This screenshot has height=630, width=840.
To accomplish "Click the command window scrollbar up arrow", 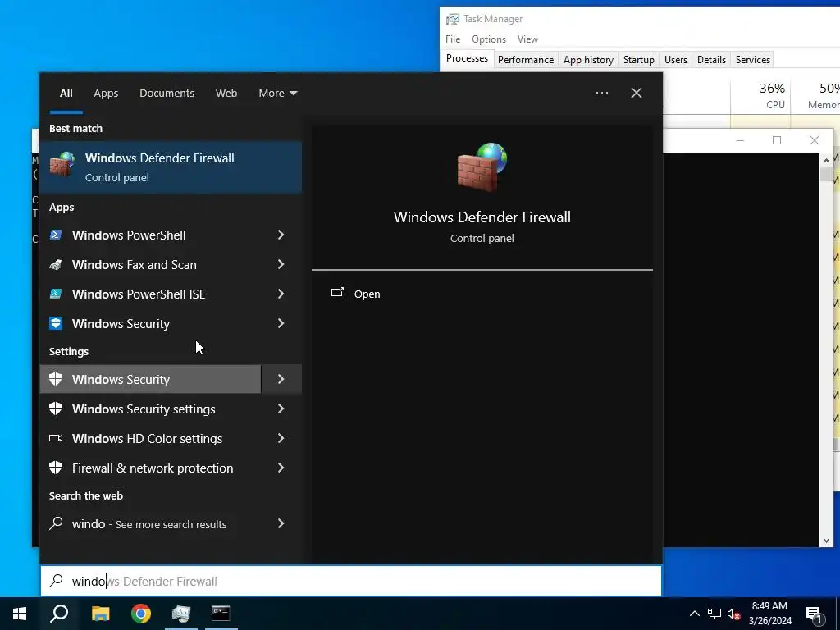I will 826,160.
